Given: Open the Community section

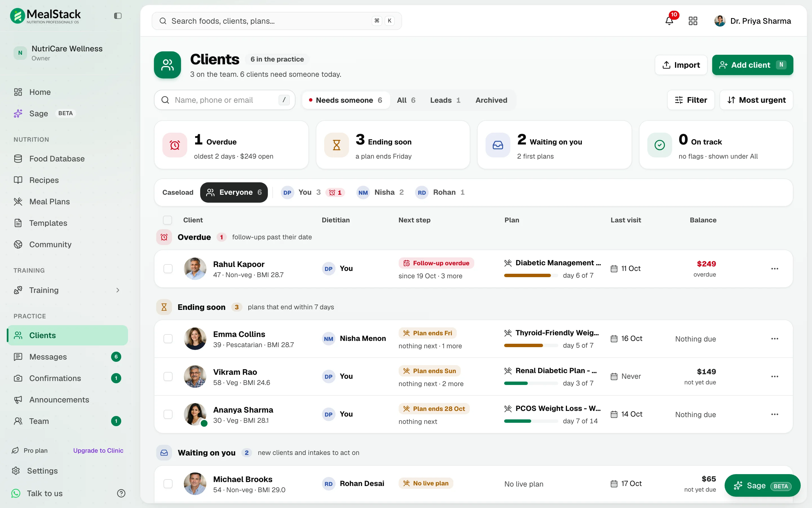Looking at the screenshot, I should click(67, 245).
